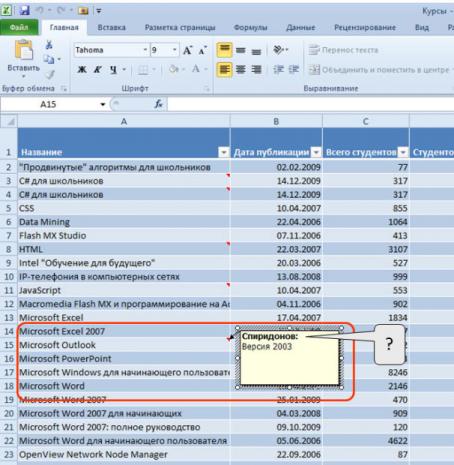The height and width of the screenshot is (465, 454).
Task: Toggle center text alignment
Action: (x=240, y=70)
